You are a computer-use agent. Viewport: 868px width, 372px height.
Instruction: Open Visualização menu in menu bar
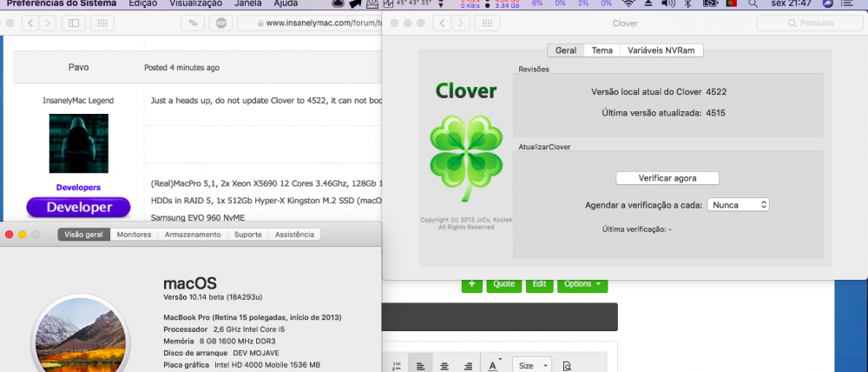(x=195, y=3)
